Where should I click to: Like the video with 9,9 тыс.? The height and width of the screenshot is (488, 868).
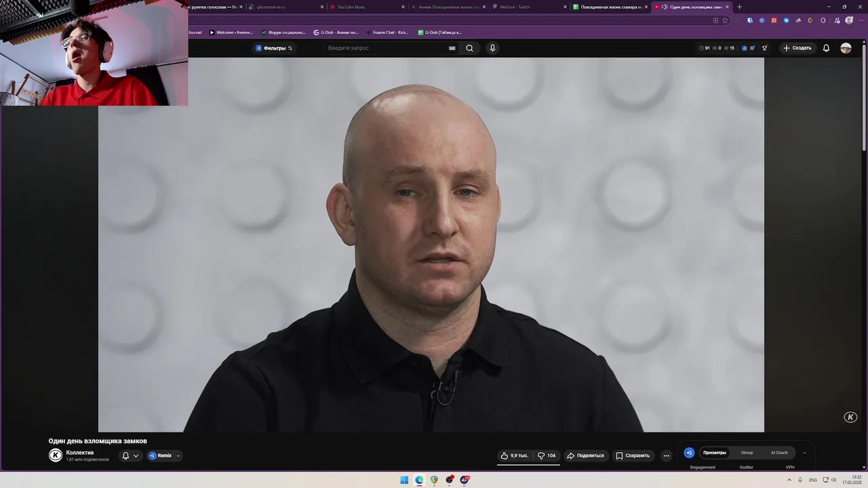(x=514, y=455)
